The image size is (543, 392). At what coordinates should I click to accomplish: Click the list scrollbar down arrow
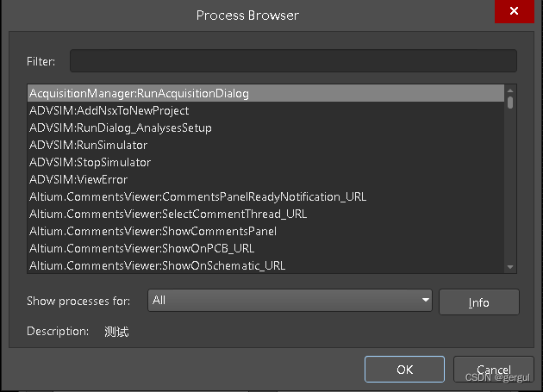(x=510, y=267)
